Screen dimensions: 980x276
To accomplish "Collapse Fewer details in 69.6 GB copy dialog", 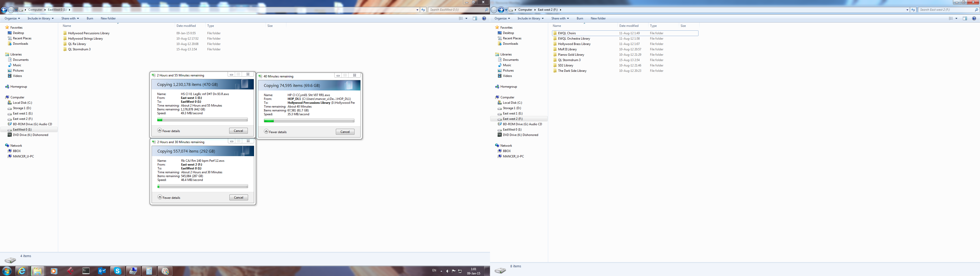I will click(x=275, y=132).
